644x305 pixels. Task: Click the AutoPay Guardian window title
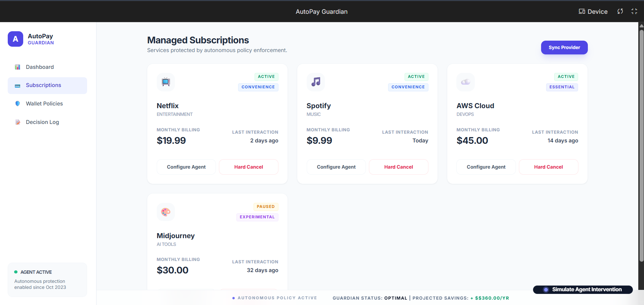pyautogui.click(x=321, y=11)
